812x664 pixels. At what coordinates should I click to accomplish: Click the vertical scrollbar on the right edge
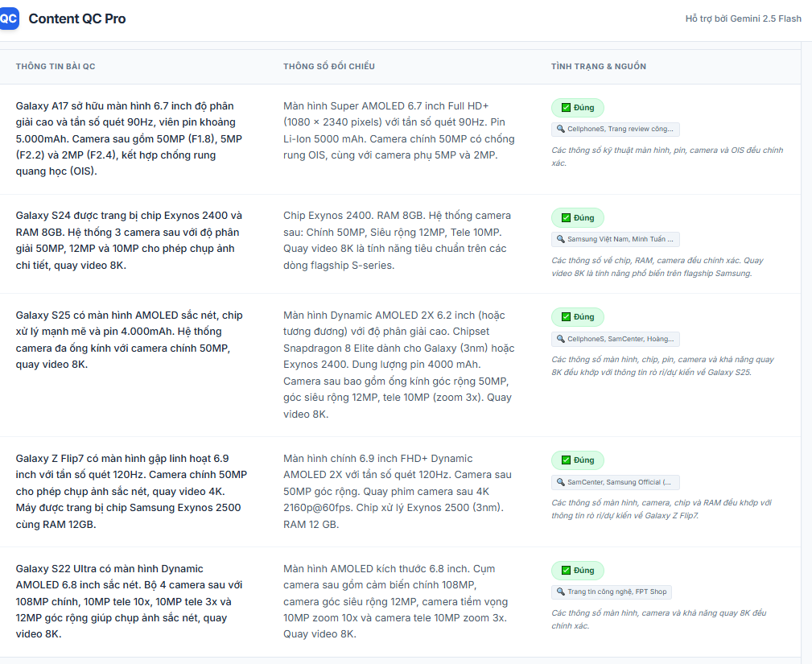(x=806, y=322)
